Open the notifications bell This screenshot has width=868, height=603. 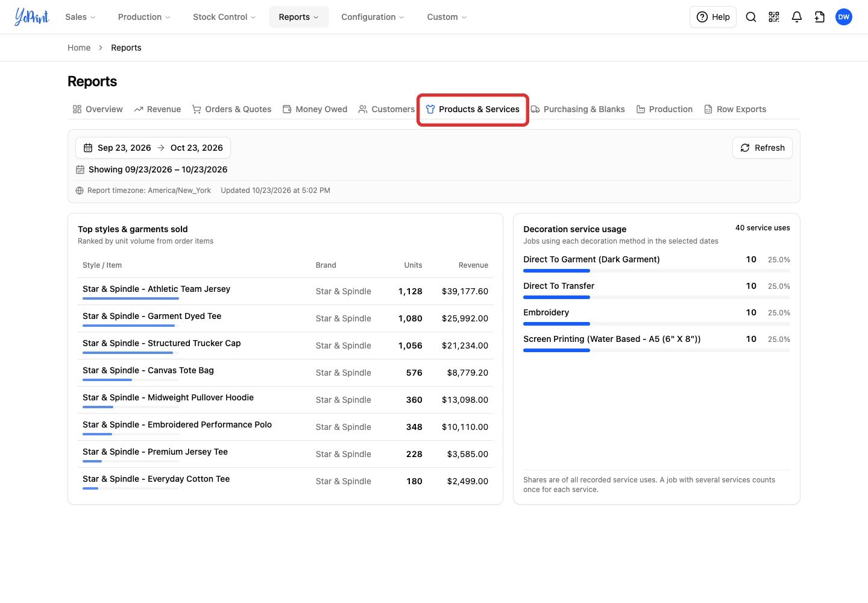797,17
